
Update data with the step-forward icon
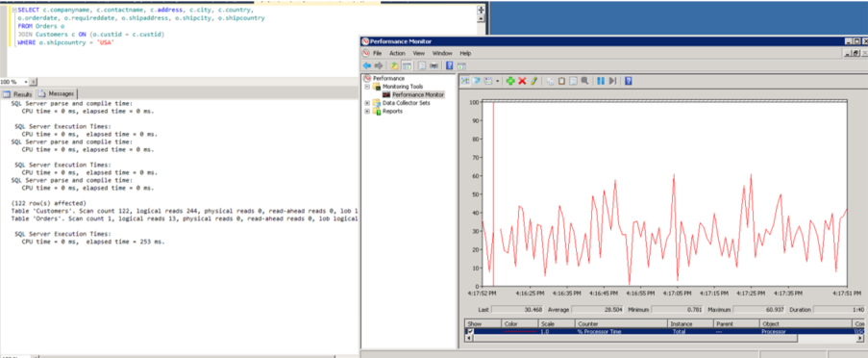[612, 81]
